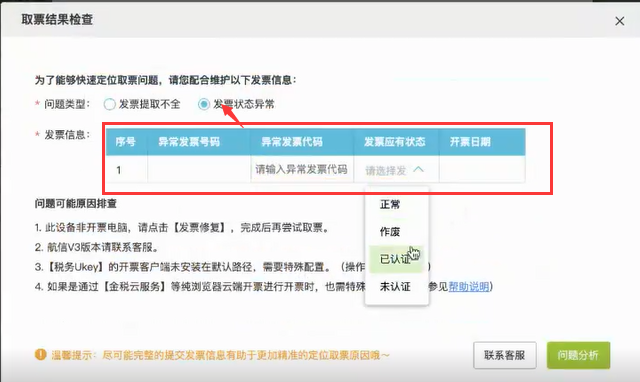Click the empty 异常发票号码 cell in row 1

tap(199, 169)
